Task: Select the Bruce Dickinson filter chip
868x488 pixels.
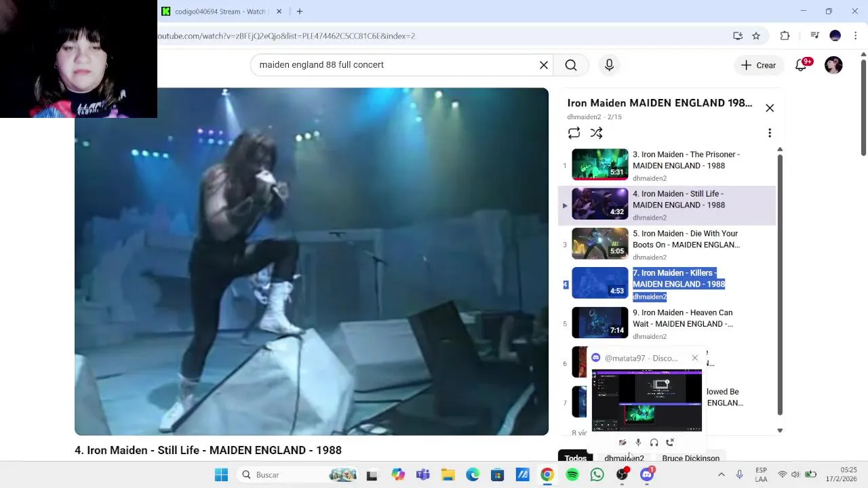Action: pos(690,457)
